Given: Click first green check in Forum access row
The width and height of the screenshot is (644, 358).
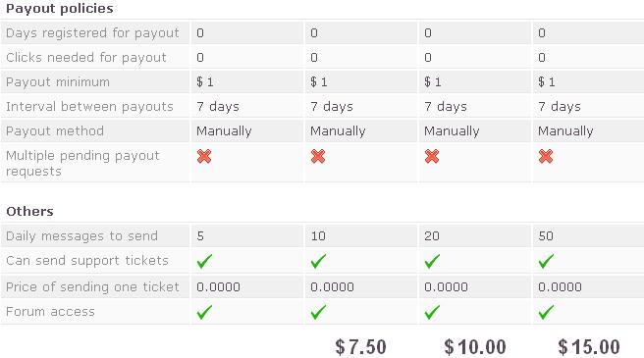Looking at the screenshot, I should (204, 312).
